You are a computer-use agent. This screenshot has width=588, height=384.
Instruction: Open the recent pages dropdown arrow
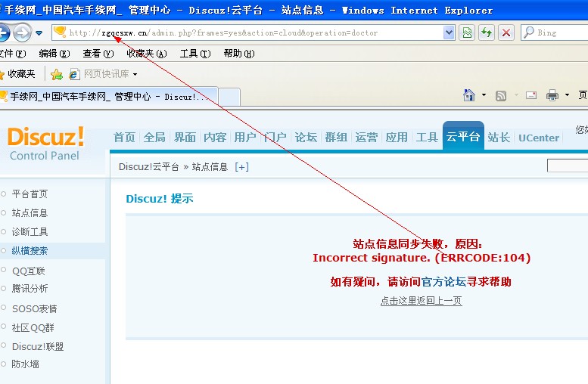[39, 33]
